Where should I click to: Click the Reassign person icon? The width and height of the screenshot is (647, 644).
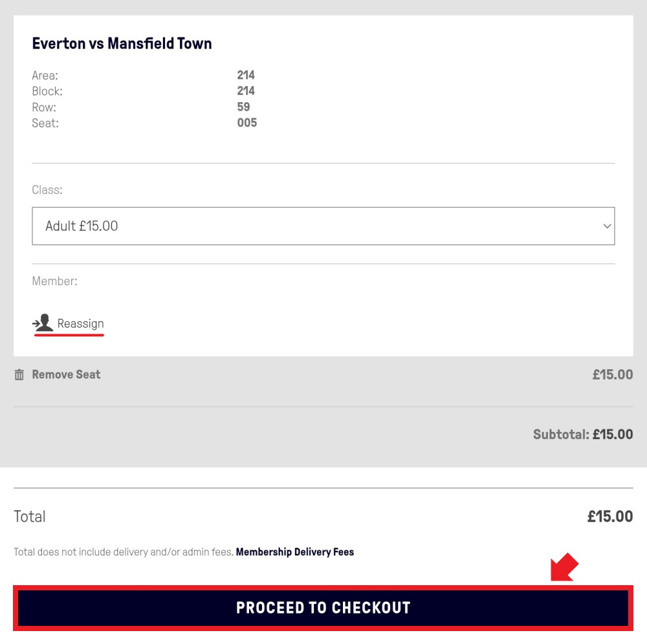pos(43,323)
